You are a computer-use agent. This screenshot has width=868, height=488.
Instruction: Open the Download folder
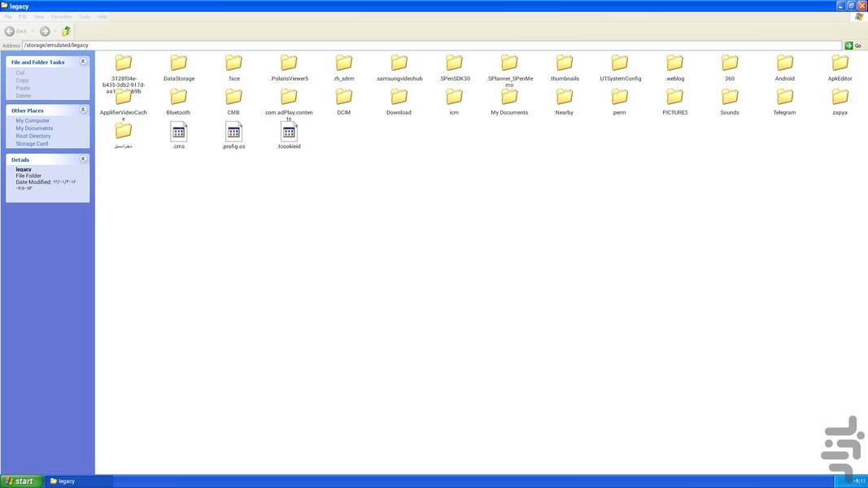coord(399,98)
